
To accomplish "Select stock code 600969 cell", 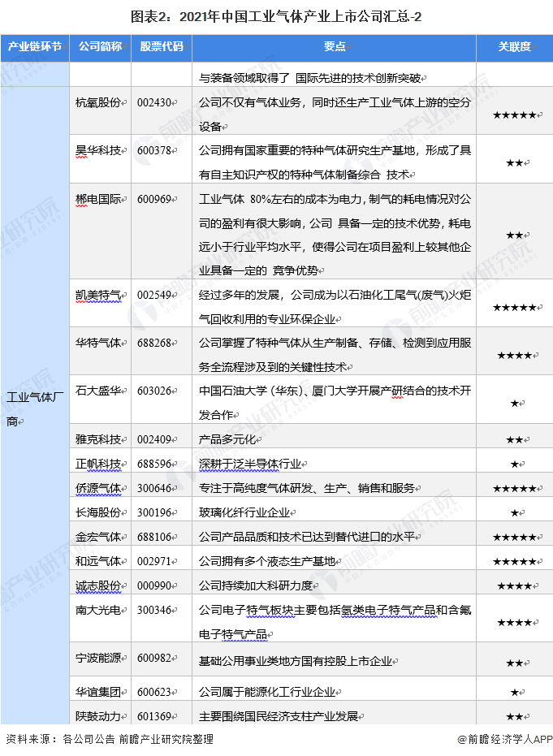I will 162,231.
